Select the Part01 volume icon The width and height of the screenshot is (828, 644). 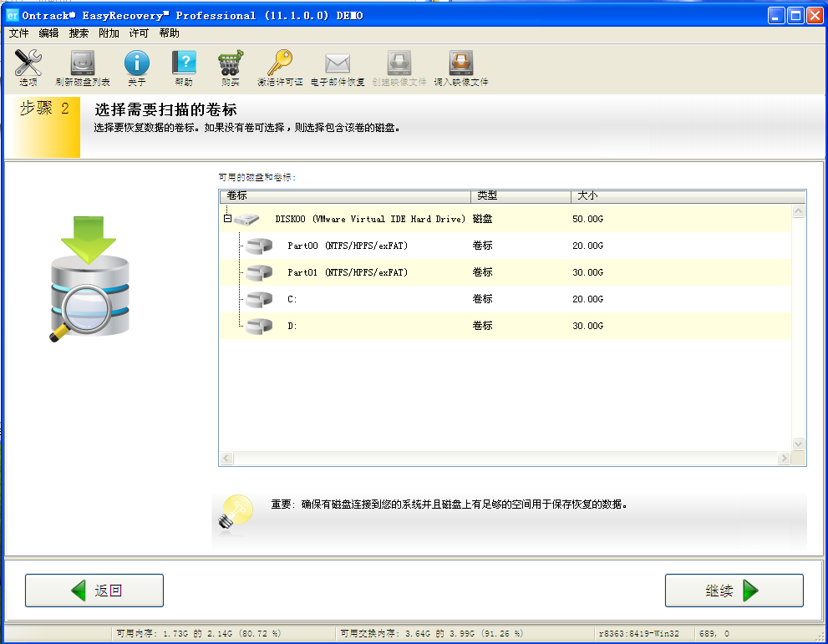pyautogui.click(x=259, y=272)
